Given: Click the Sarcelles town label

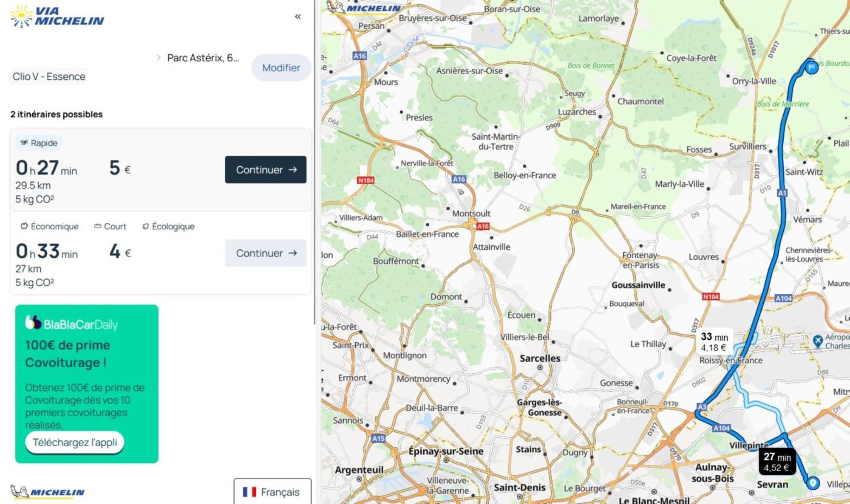Looking at the screenshot, I should pos(540,359).
